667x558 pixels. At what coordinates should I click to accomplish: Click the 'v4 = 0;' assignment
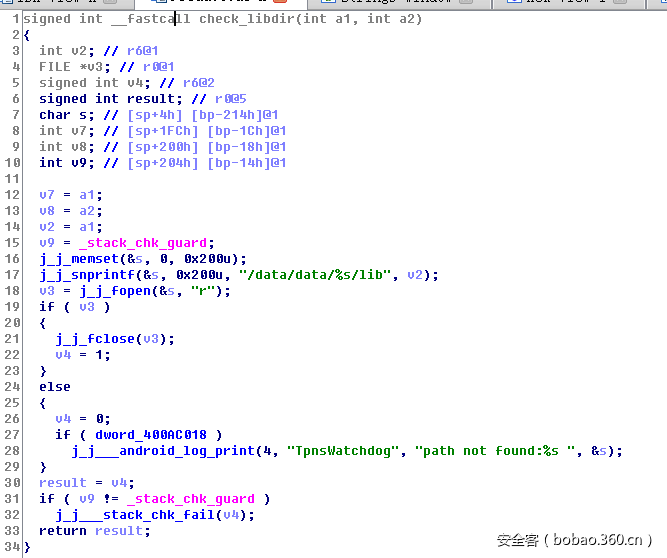pos(83,419)
